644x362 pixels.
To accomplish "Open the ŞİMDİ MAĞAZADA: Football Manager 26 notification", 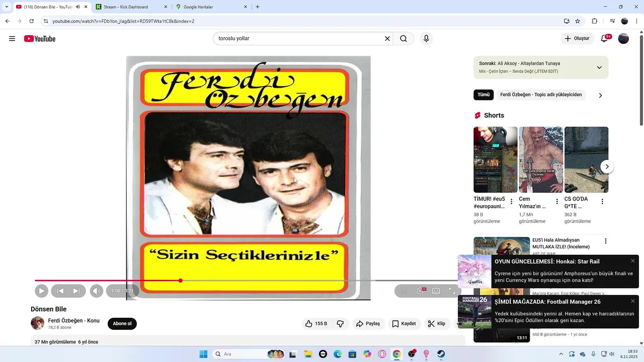I will [548, 312].
